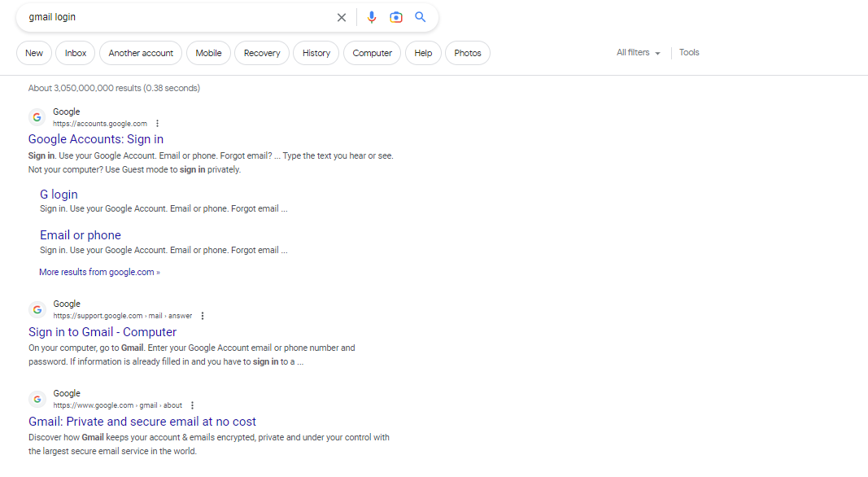The image size is (868, 477).
Task: Expand the All filters dropdown
Action: point(639,53)
